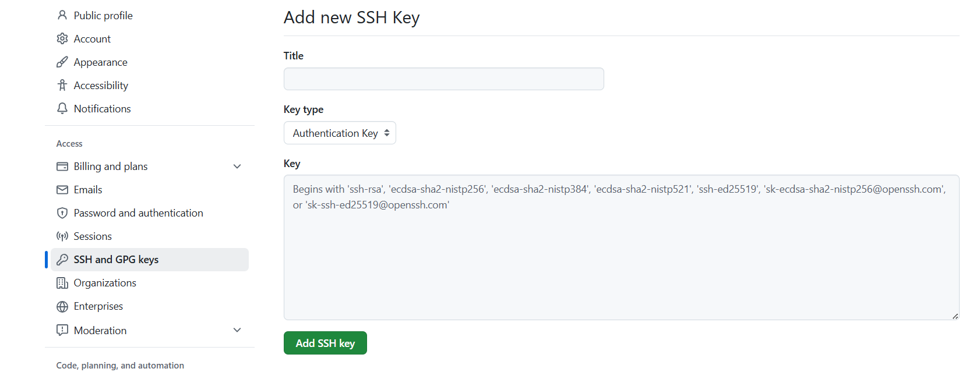Click the Public profile person icon
980x372 pixels.
coord(62,15)
